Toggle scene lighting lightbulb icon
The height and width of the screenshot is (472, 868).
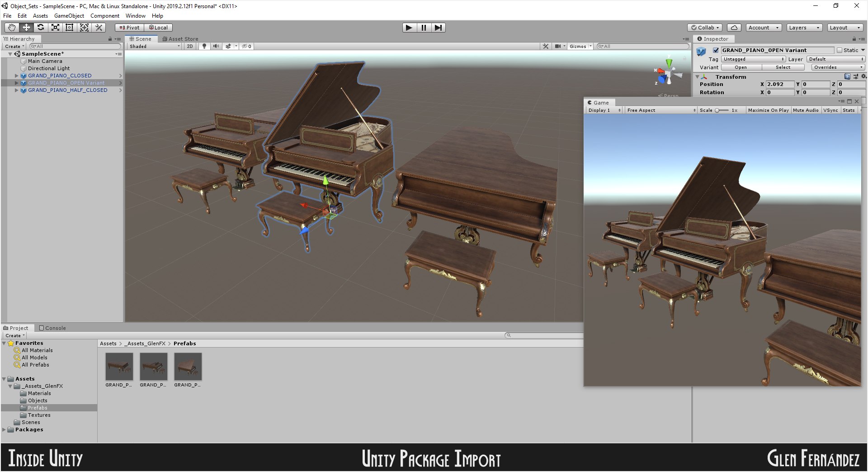[204, 46]
